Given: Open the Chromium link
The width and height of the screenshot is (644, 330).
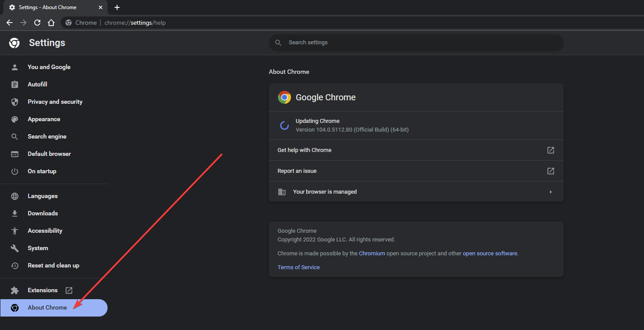Looking at the screenshot, I should [372, 253].
